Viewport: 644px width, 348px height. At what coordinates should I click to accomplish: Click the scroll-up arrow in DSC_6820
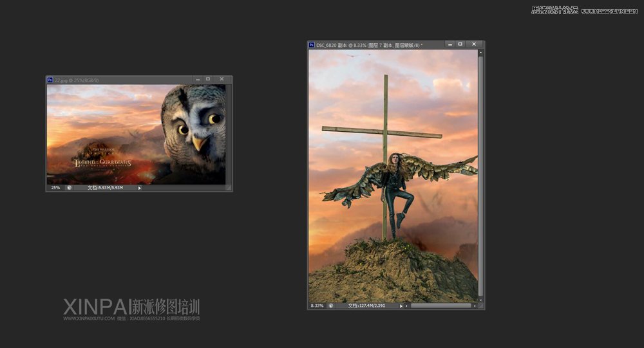point(480,53)
